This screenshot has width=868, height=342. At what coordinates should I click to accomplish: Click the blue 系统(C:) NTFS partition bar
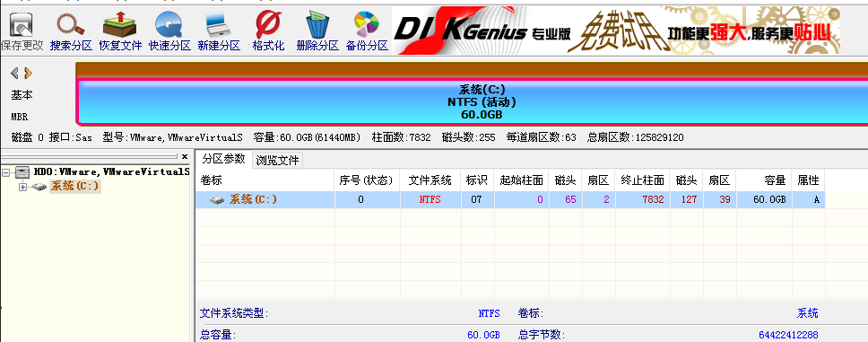(473, 102)
